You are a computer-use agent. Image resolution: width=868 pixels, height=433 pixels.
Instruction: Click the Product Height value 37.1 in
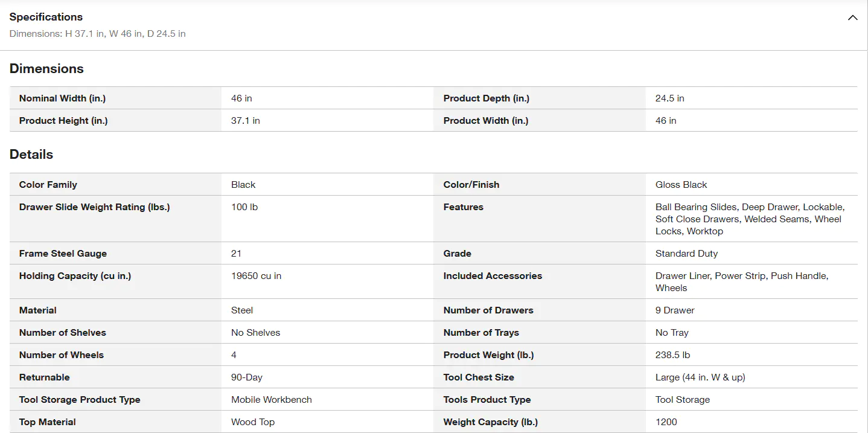245,121
